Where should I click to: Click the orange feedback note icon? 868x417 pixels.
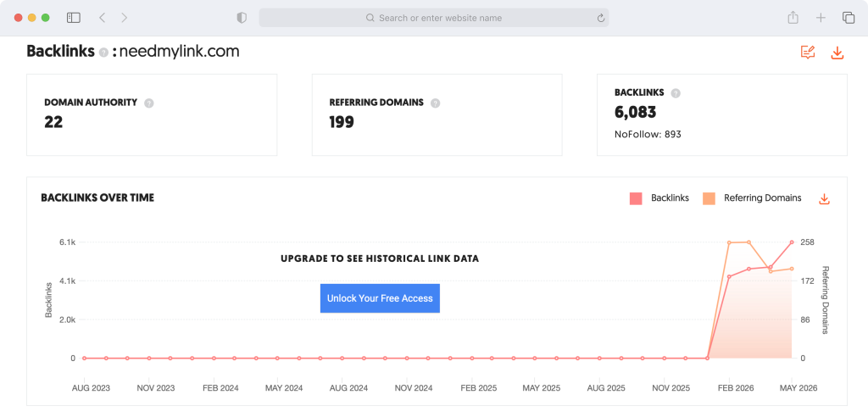(x=808, y=53)
